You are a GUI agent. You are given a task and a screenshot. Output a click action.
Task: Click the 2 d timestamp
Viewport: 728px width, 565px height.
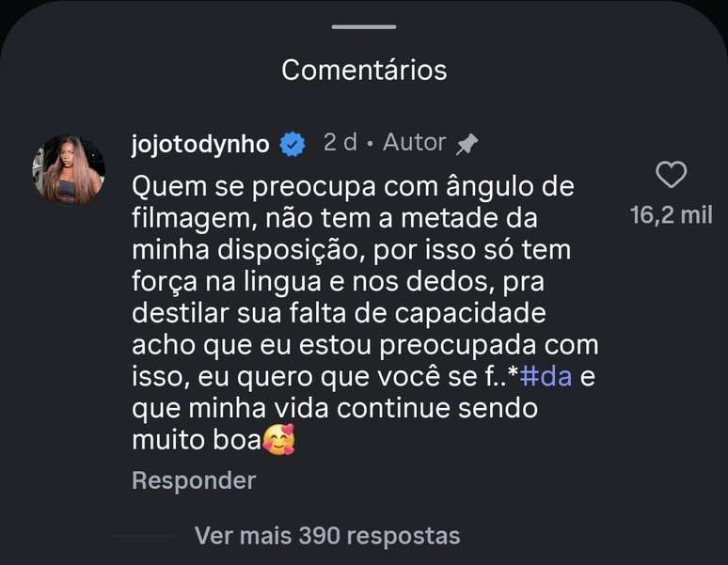tap(340, 143)
